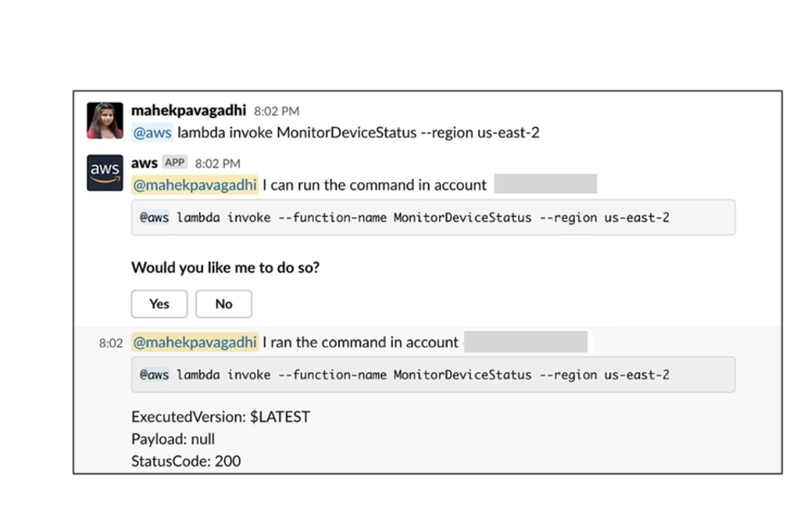Click the redacted account box after 'in account' in first reply

[545, 183]
